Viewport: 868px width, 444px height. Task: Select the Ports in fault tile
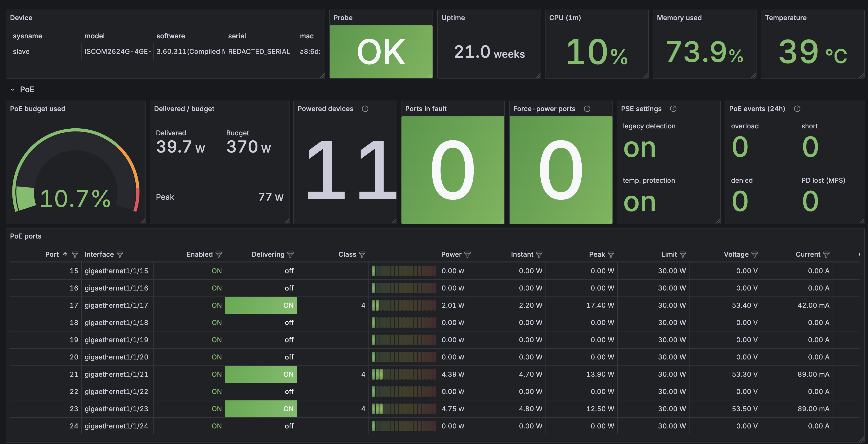point(452,170)
